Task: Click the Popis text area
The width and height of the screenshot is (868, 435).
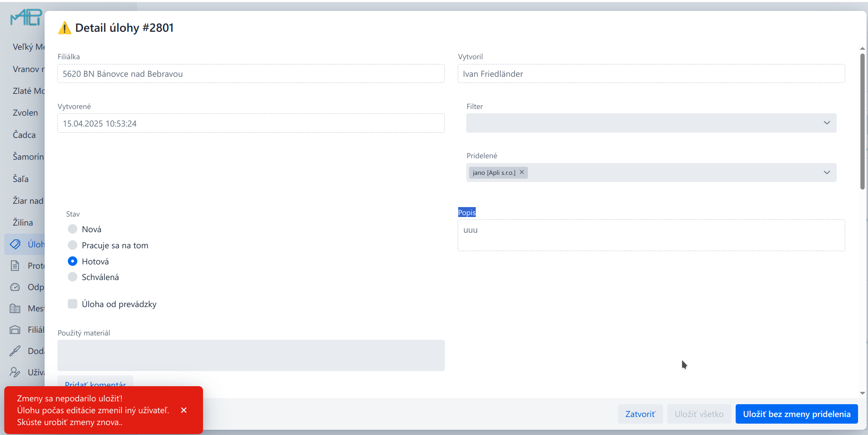Action: [x=651, y=235]
